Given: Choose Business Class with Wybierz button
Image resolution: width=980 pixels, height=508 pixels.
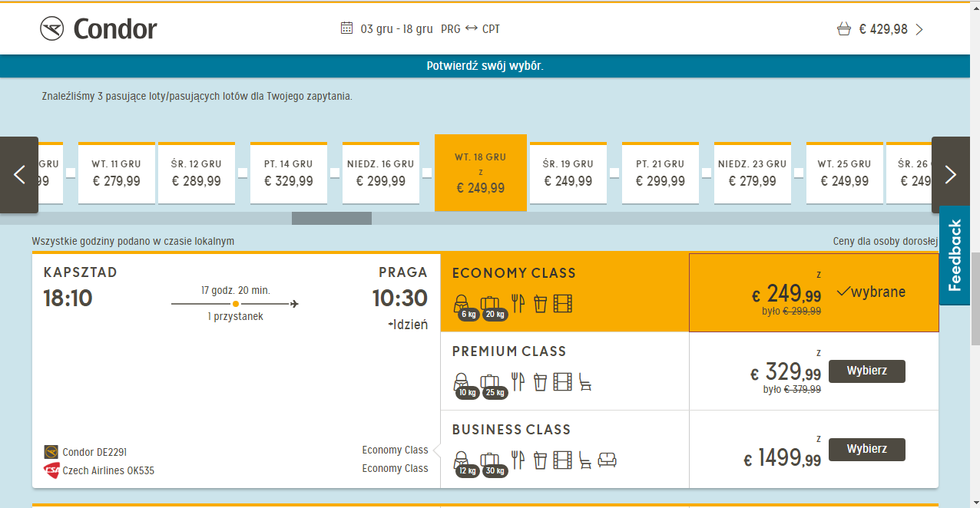Looking at the screenshot, I should (867, 450).
